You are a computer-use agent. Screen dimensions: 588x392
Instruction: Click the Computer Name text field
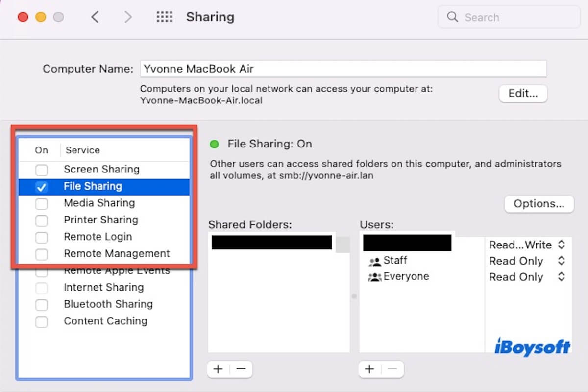(343, 69)
